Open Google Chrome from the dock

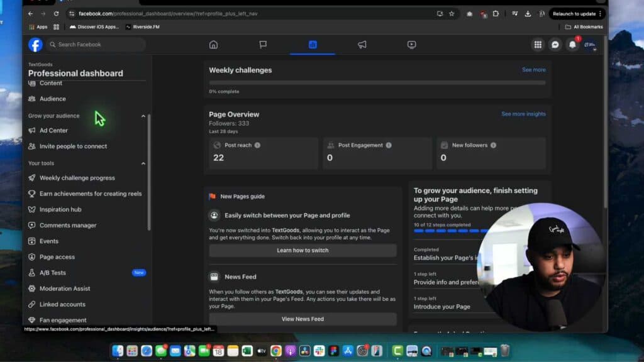tap(276, 351)
